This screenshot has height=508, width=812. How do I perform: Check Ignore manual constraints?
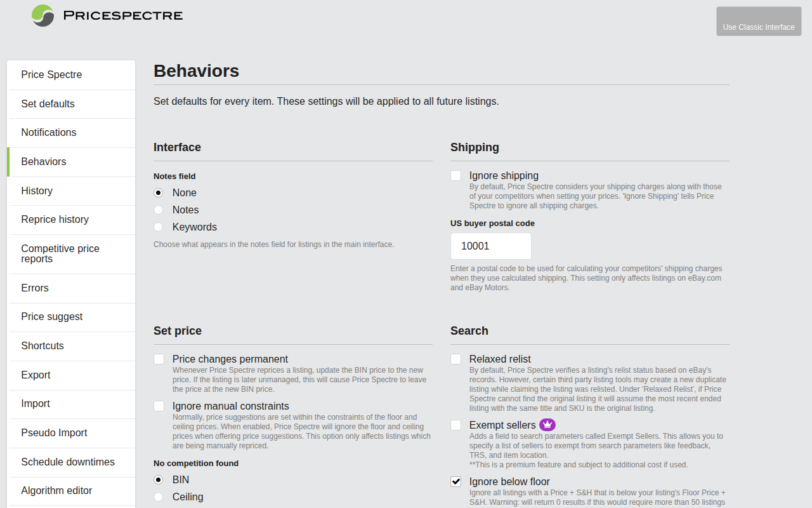159,406
